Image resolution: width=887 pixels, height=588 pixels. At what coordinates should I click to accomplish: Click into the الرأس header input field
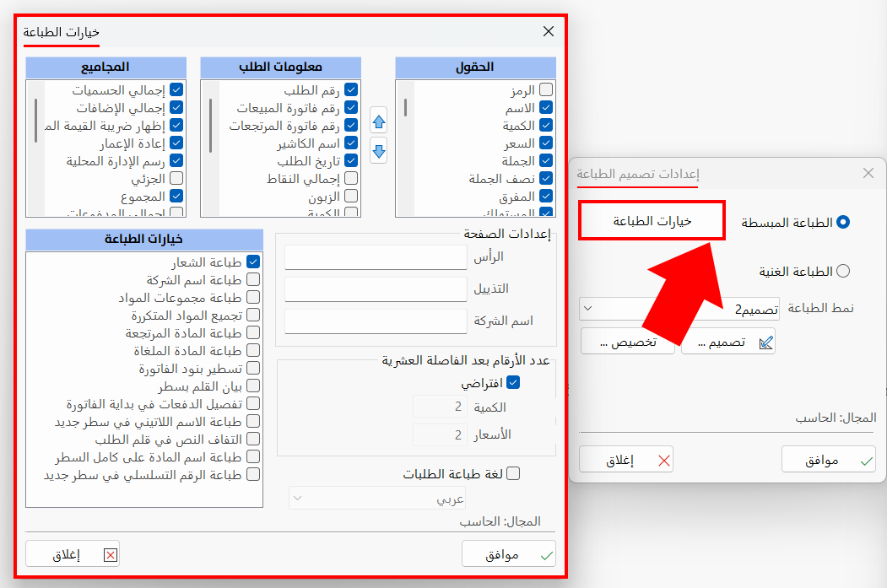coord(376,256)
